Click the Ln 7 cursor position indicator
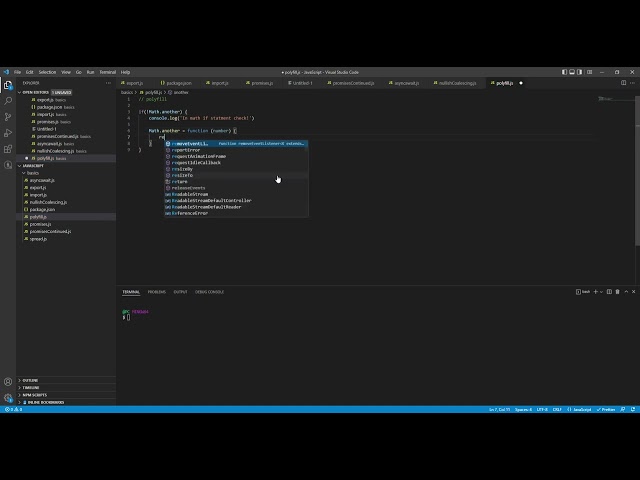 click(500, 409)
